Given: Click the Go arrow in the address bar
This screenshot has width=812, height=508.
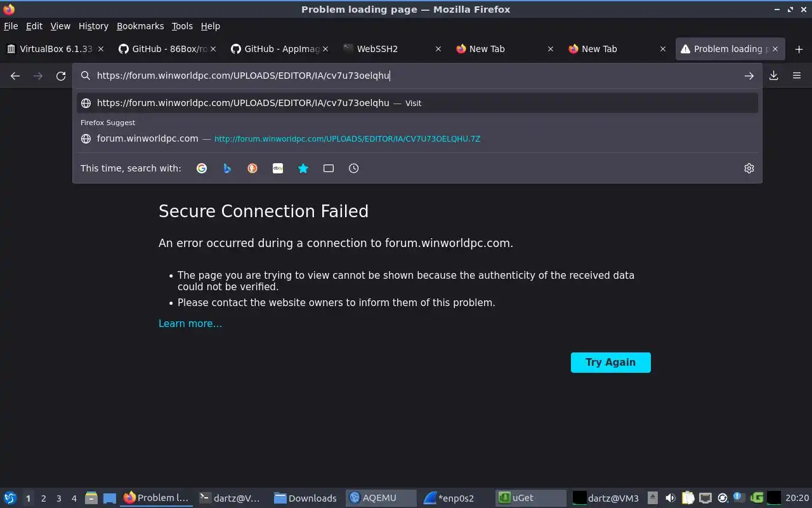Looking at the screenshot, I should 749,76.
